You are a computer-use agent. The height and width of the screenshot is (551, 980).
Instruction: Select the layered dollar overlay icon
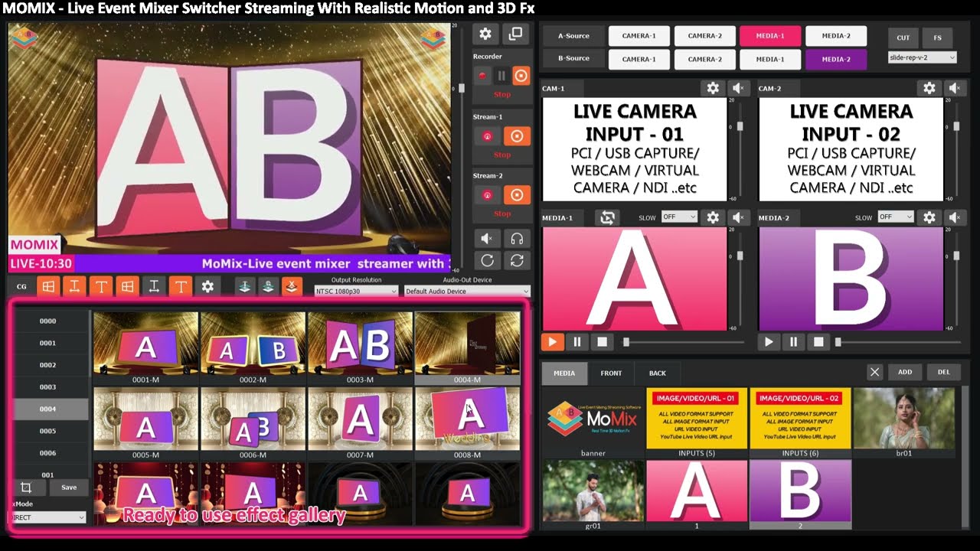pos(268,287)
